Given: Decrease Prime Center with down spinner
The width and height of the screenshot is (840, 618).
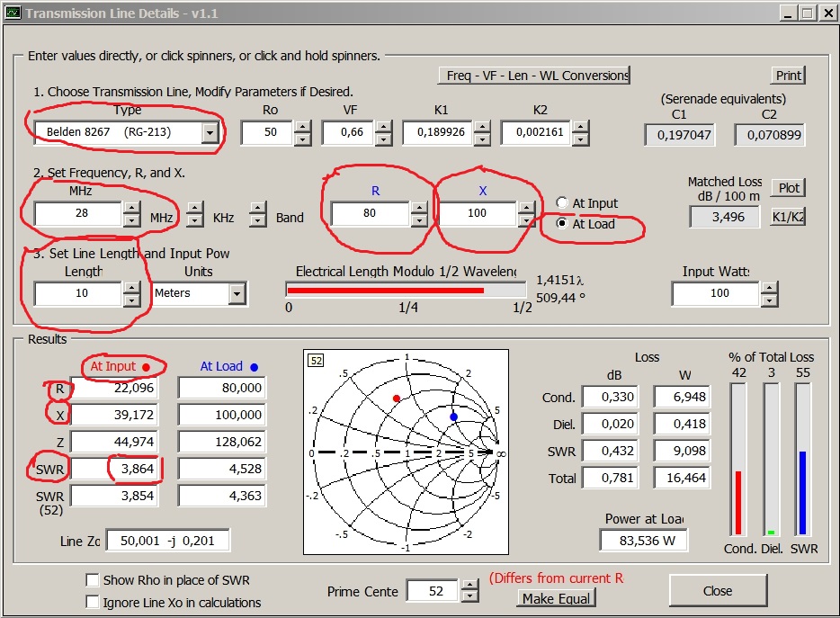Looking at the screenshot, I should click(469, 596).
